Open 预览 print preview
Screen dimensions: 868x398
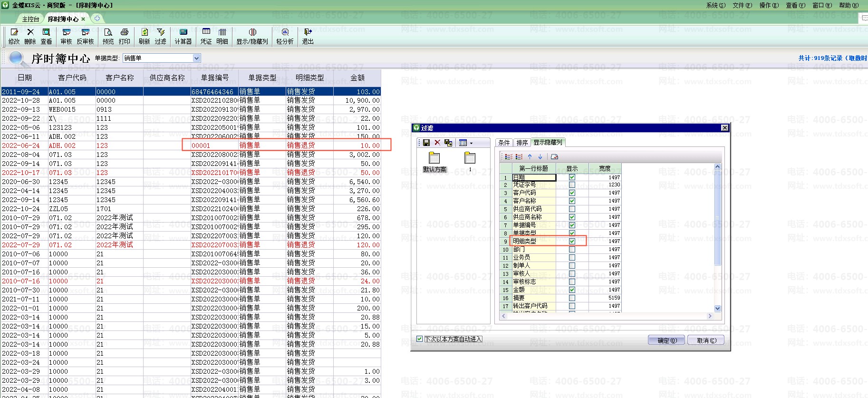click(108, 36)
